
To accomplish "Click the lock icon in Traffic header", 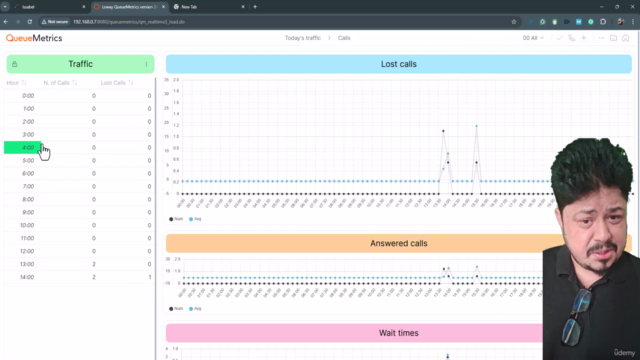I will (x=15, y=64).
